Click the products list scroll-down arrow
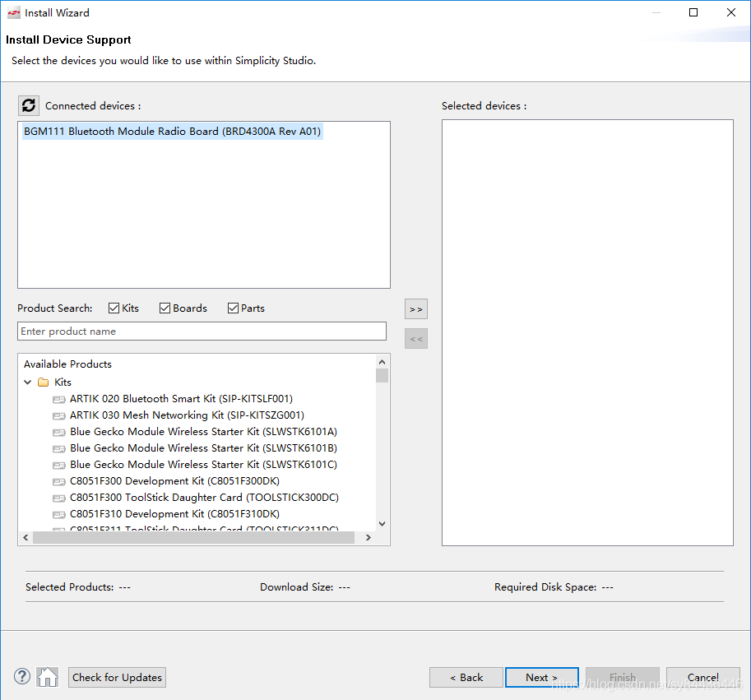Viewport: 751px width, 700px height. [382, 524]
